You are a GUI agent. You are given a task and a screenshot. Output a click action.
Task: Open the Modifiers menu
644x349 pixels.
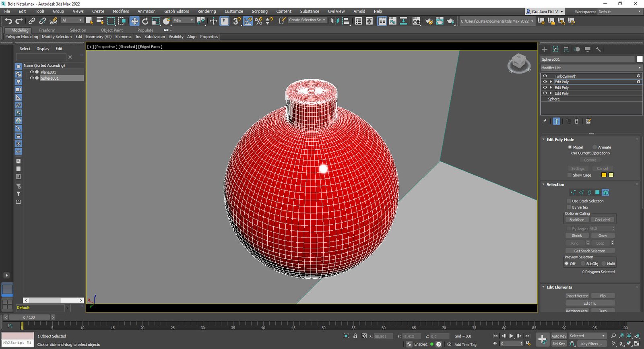coord(121,11)
